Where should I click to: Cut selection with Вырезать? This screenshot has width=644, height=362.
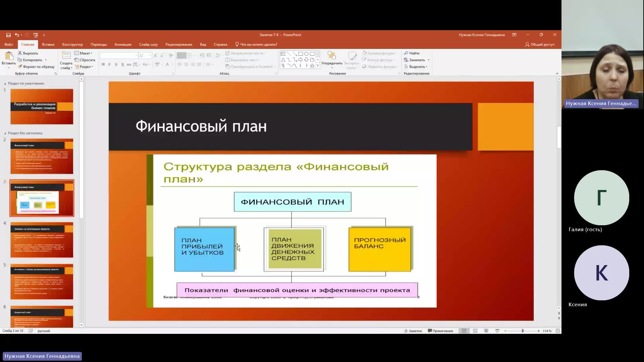(x=28, y=53)
